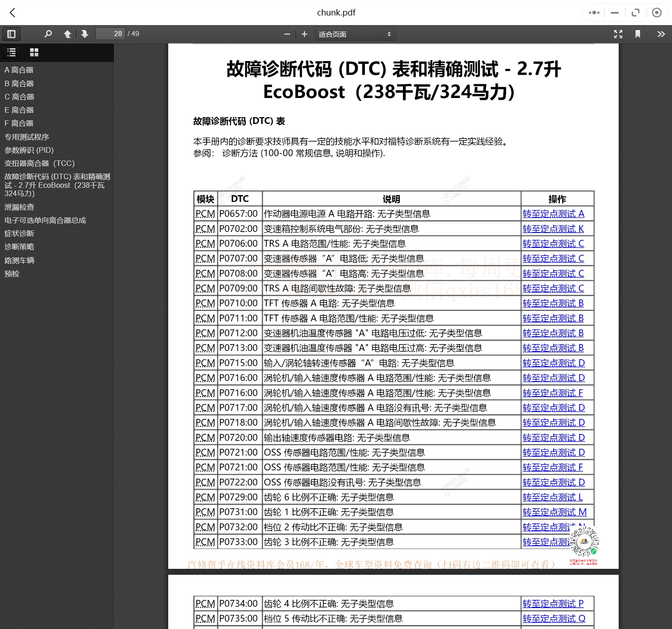Bookmark the current view

click(x=638, y=34)
